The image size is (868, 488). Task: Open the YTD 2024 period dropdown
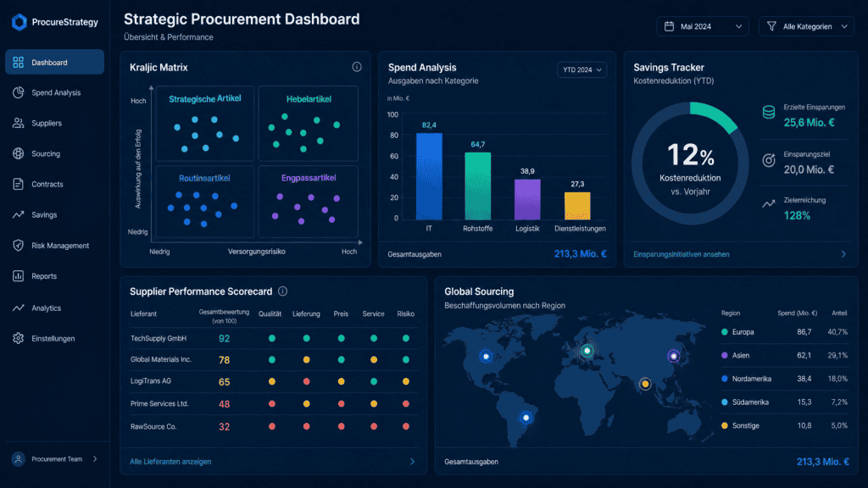(581, 69)
